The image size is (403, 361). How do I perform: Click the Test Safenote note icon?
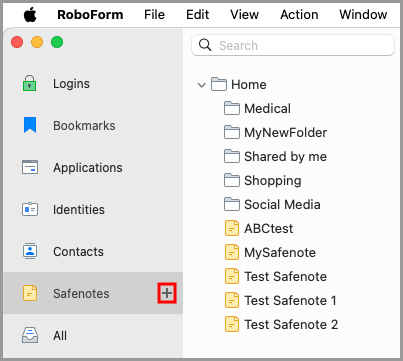click(x=232, y=276)
